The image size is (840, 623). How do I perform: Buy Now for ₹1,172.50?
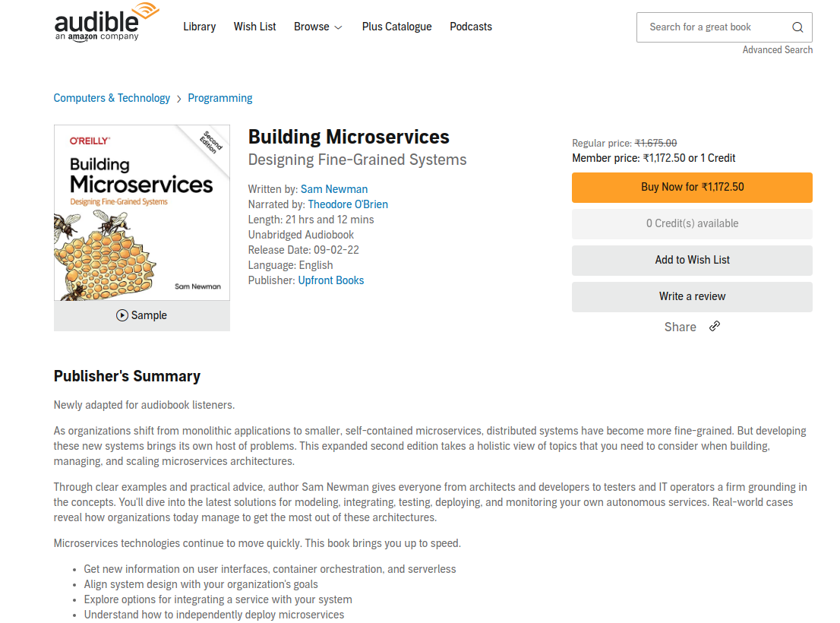point(692,188)
